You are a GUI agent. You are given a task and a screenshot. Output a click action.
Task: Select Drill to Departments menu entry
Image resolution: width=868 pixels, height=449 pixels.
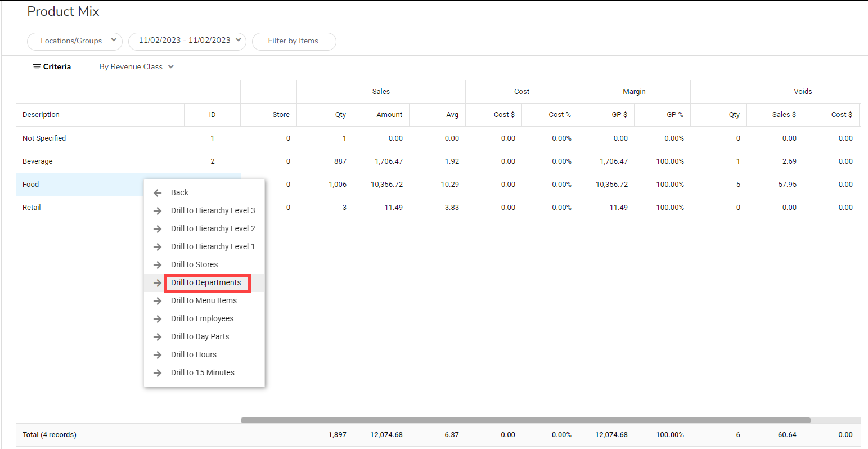click(x=206, y=283)
